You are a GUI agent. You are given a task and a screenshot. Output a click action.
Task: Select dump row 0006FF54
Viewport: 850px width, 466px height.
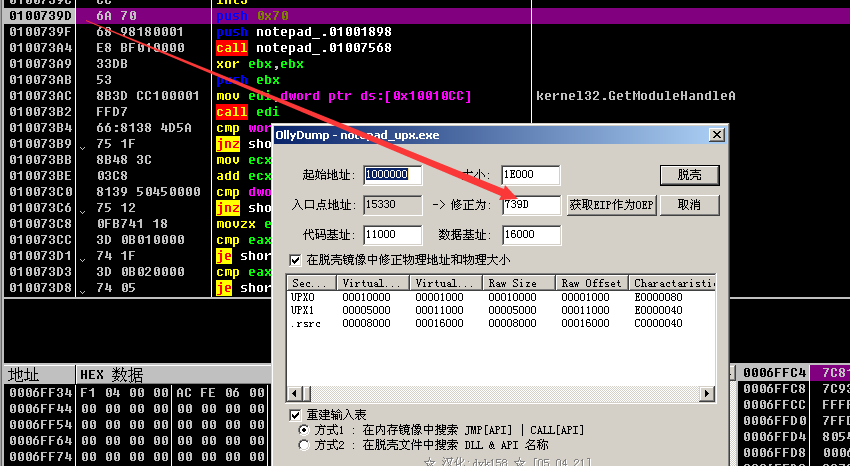pyautogui.click(x=41, y=424)
